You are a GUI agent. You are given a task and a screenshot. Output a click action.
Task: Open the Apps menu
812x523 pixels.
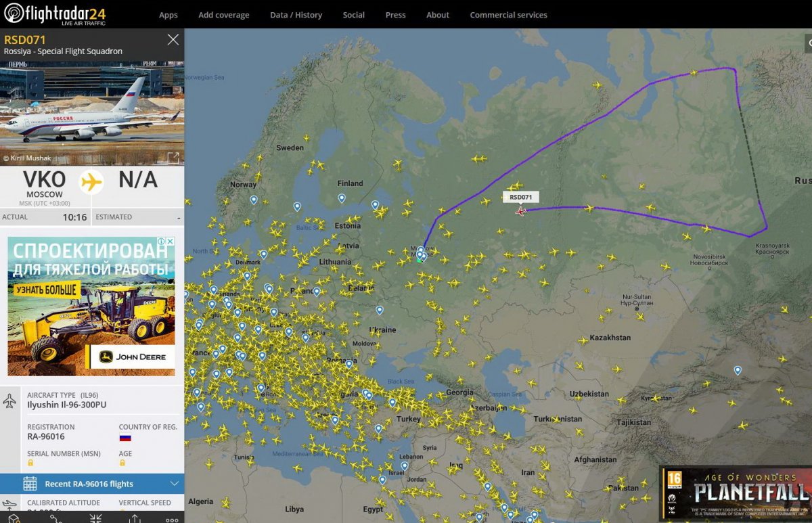point(168,15)
